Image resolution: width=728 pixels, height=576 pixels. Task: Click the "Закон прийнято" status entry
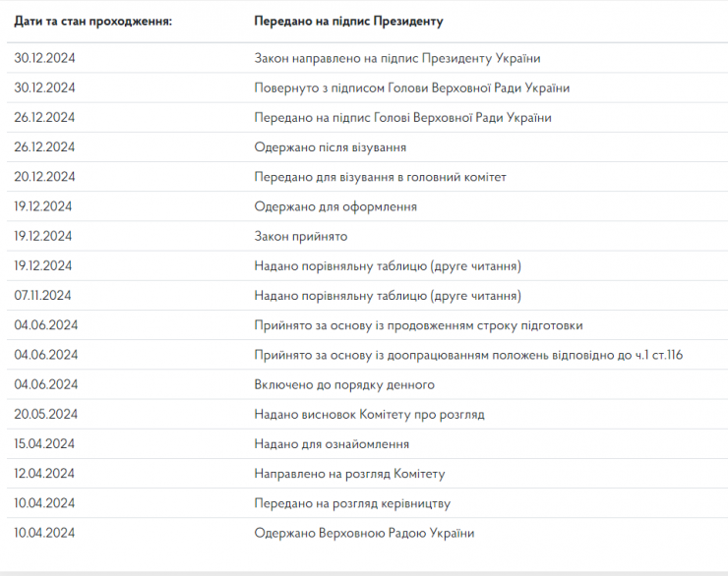[300, 236]
